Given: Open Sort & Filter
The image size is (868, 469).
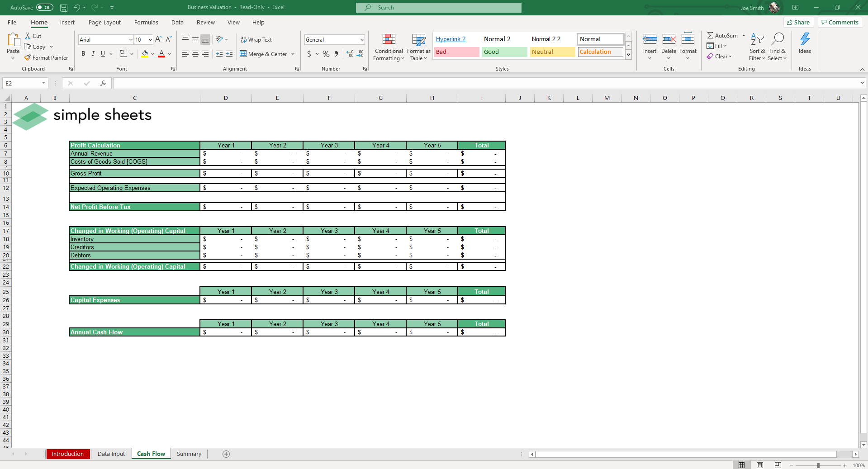Looking at the screenshot, I should point(757,46).
